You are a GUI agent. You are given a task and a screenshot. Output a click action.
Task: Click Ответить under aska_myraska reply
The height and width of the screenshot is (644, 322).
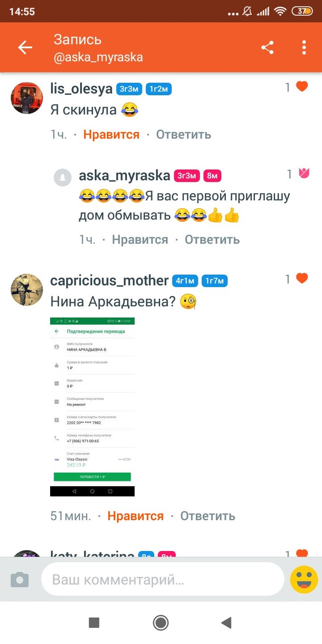(212, 240)
